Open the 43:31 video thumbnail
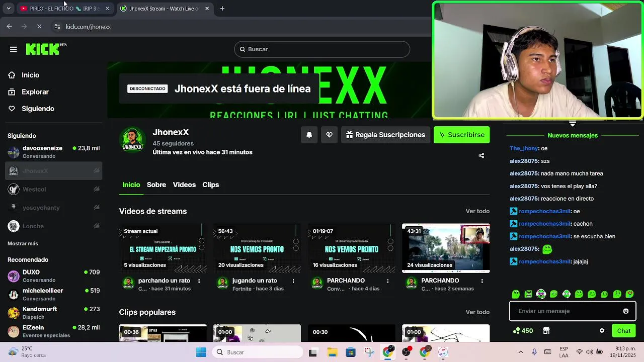Viewport: 644px width, 362px height. point(446,248)
